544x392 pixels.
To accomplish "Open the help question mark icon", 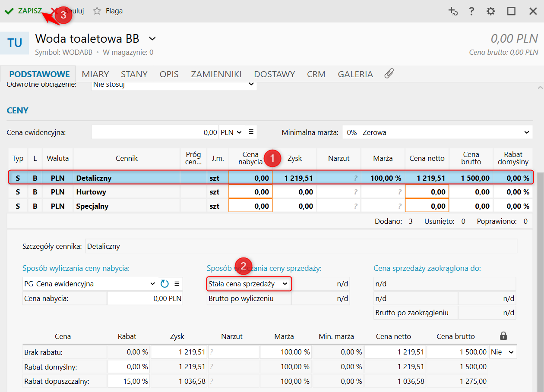I will pyautogui.click(x=472, y=11).
